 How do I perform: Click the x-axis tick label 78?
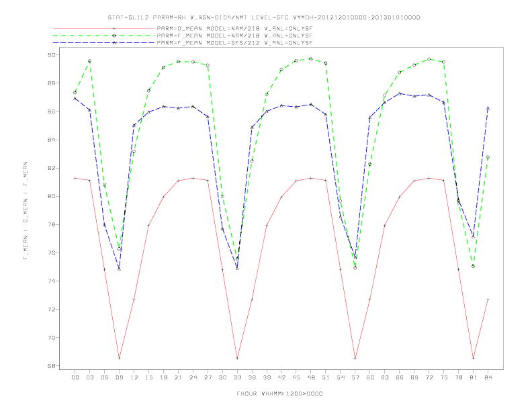[x=458, y=377]
